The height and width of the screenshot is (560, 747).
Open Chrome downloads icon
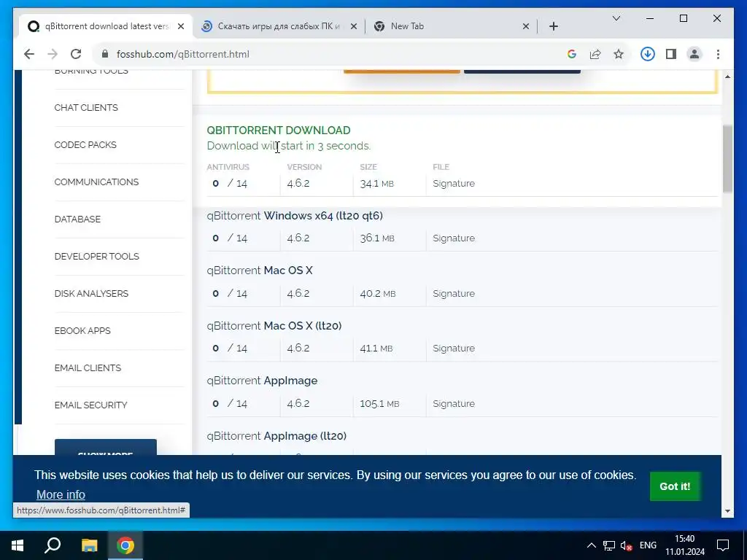pos(648,54)
